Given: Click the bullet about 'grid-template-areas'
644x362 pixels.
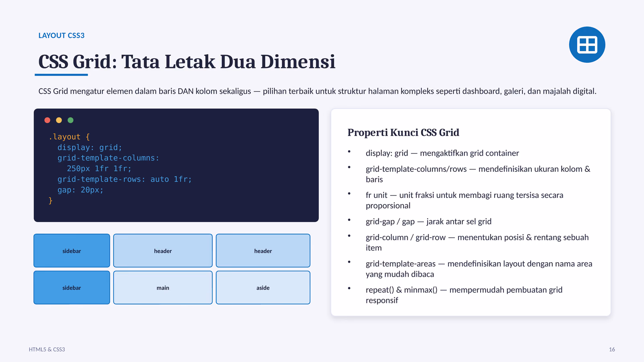Looking at the screenshot, I should pyautogui.click(x=479, y=269).
